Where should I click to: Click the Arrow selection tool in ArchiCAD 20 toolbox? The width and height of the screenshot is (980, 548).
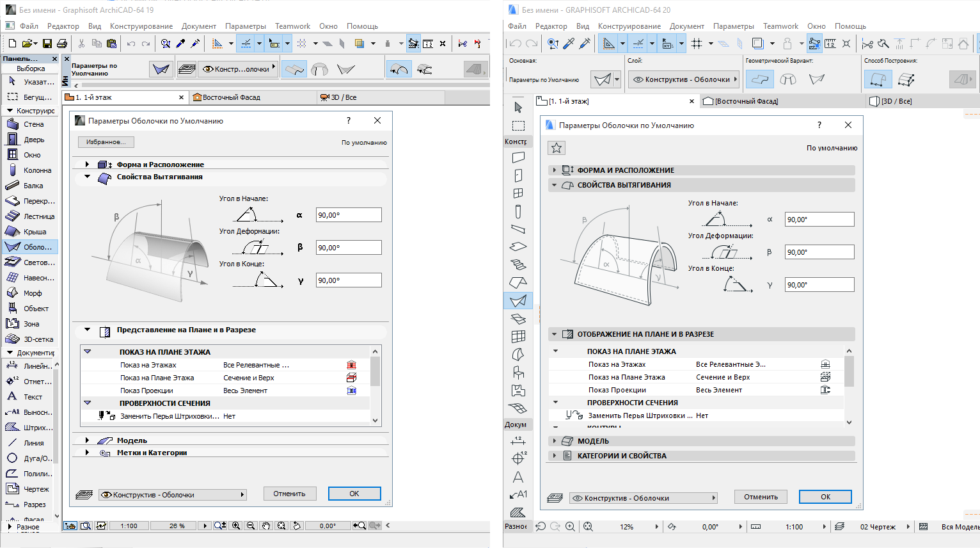[x=518, y=108]
